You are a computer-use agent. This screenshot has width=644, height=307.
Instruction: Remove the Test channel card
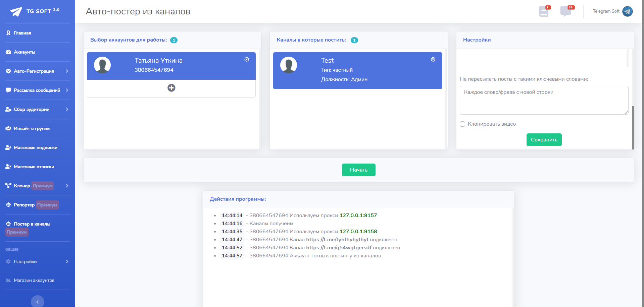(433, 59)
